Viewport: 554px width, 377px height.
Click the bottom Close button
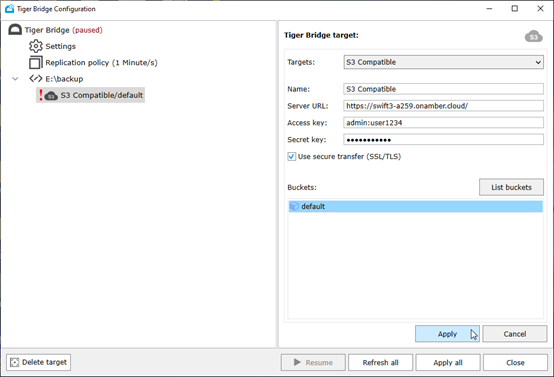click(515, 363)
